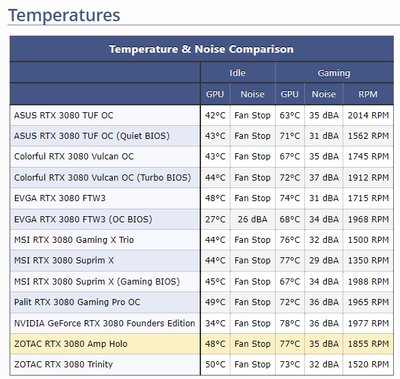Select Palit RTX 3080 Gaming Pro OC
The image size is (400, 379).
(x=77, y=302)
